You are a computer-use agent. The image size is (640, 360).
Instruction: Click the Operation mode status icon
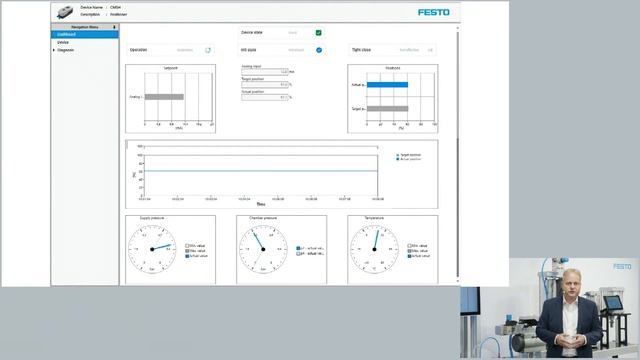[x=208, y=50]
